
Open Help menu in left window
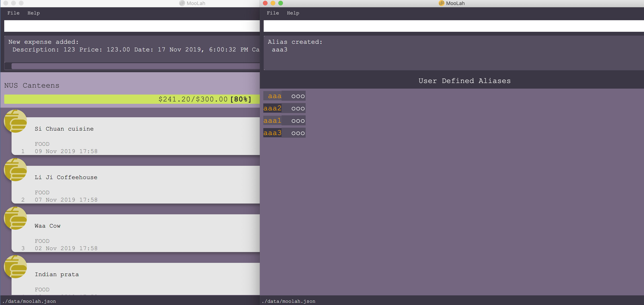click(x=33, y=13)
